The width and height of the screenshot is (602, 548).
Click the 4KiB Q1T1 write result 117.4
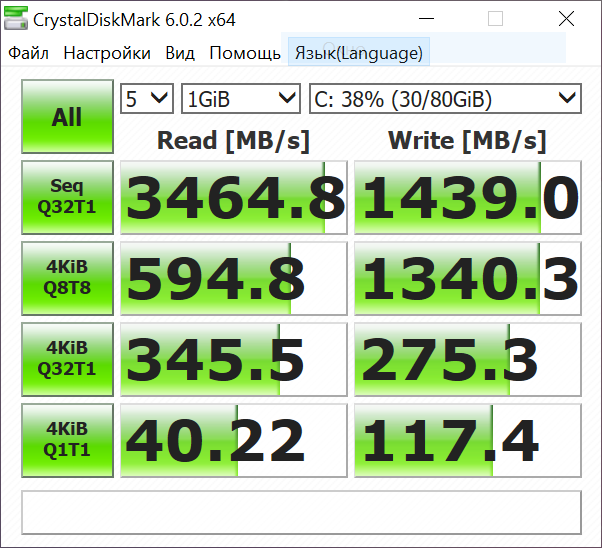(x=468, y=440)
